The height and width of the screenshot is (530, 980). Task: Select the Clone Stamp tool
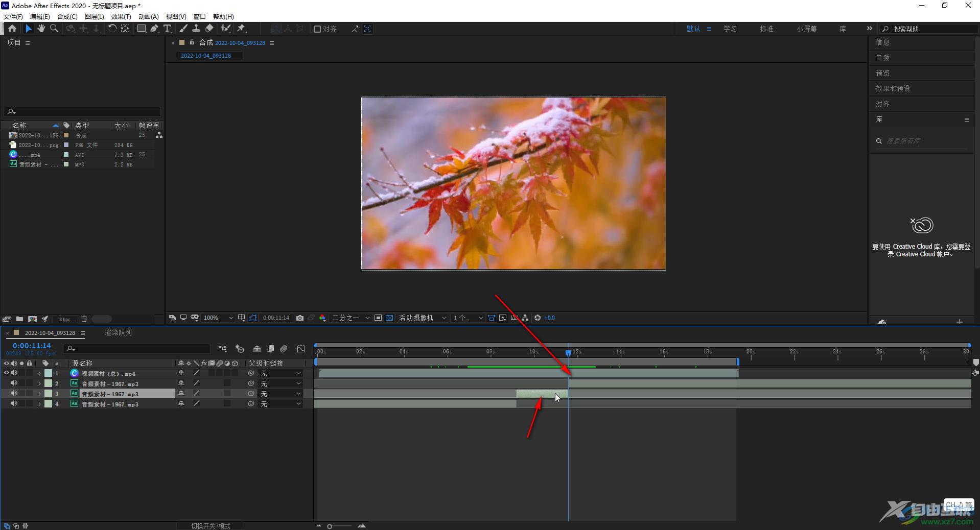point(196,29)
